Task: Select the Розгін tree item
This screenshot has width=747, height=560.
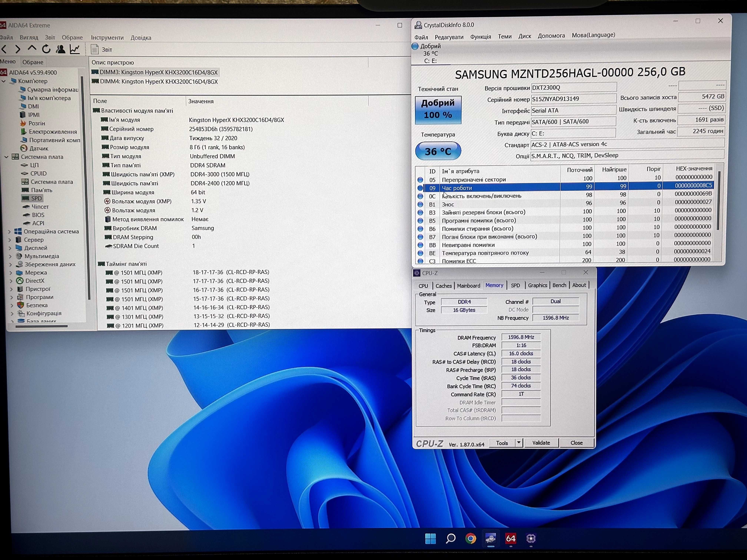Action: (x=32, y=124)
